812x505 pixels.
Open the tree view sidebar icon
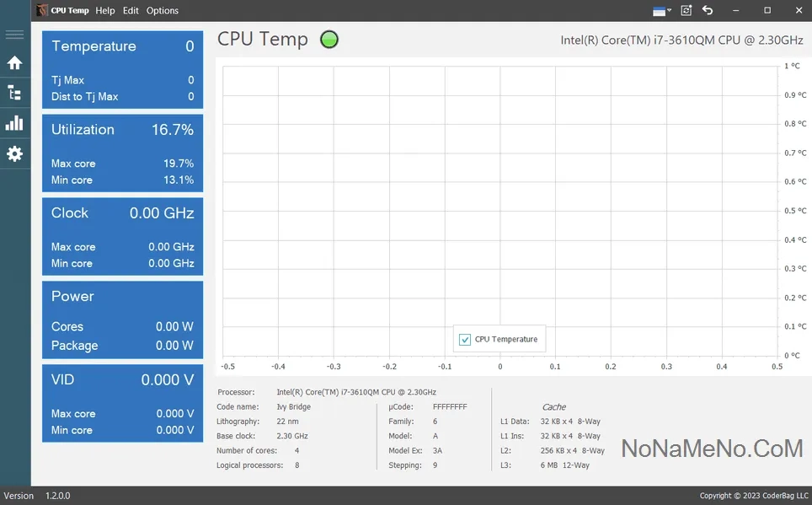14,93
